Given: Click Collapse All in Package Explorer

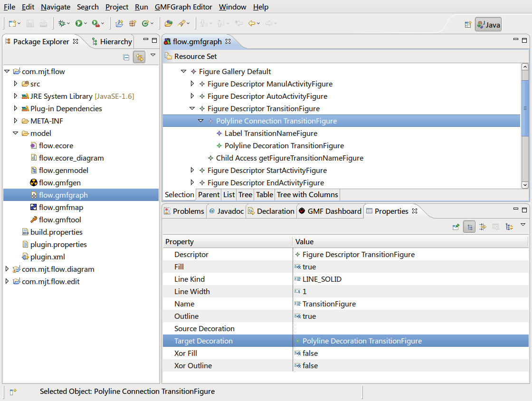Looking at the screenshot, I should tap(126, 57).
